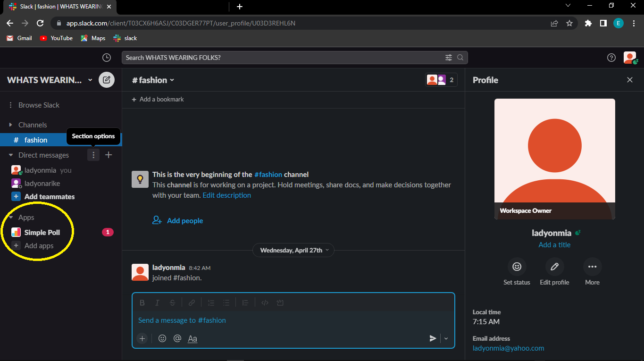This screenshot has height=361, width=644.
Task: Close the Profile panel
Action: (630, 80)
